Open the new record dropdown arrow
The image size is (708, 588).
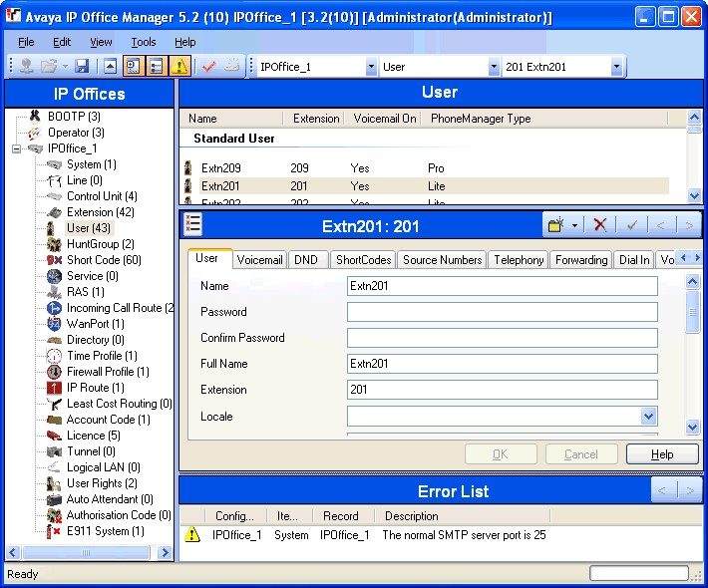[574, 225]
